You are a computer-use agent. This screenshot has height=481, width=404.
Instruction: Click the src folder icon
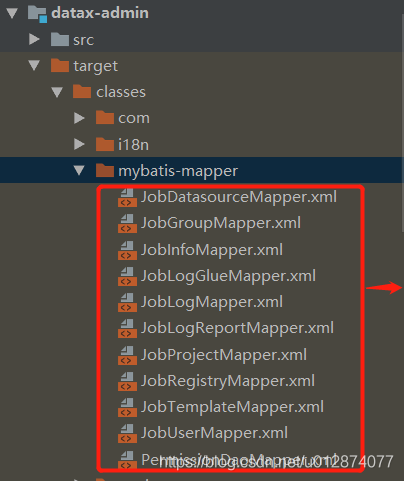(x=60, y=39)
